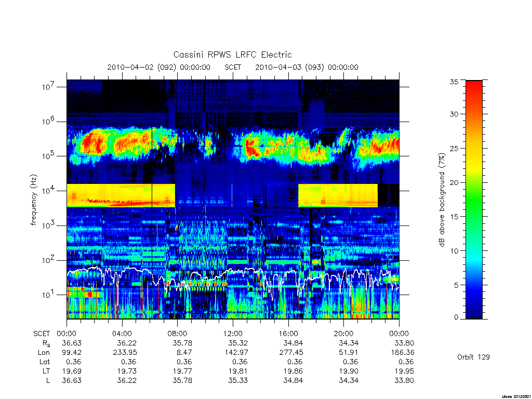Click the Lon value 142.97

236,353
